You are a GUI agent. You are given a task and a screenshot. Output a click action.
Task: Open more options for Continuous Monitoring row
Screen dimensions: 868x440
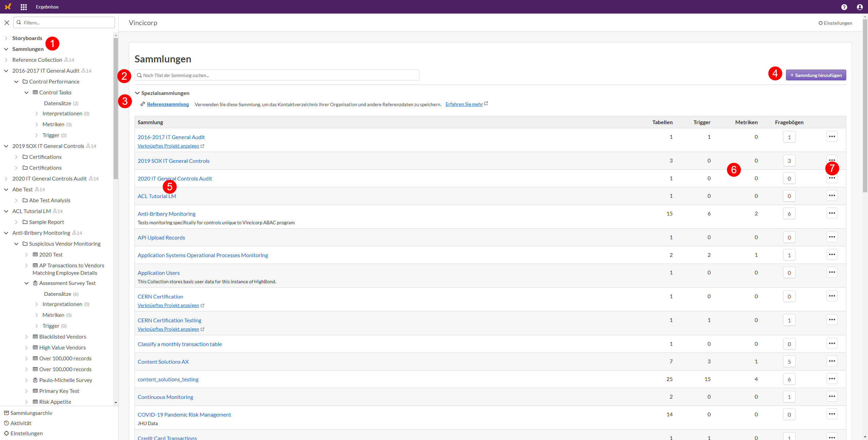click(832, 396)
